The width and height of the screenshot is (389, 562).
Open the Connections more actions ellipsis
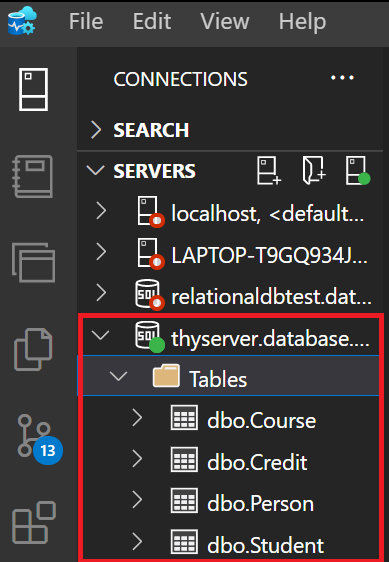tap(342, 78)
